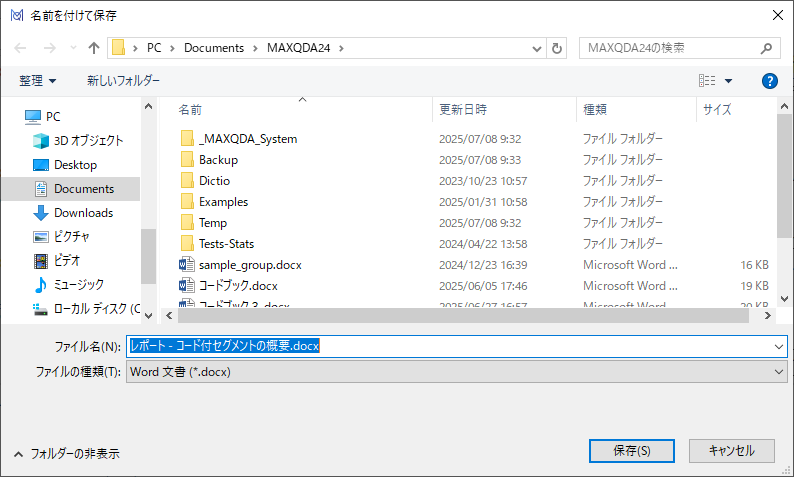The height and width of the screenshot is (477, 794).
Task: Click the 2023/10/23 10:57 date for Dictio
Action: click(x=483, y=181)
